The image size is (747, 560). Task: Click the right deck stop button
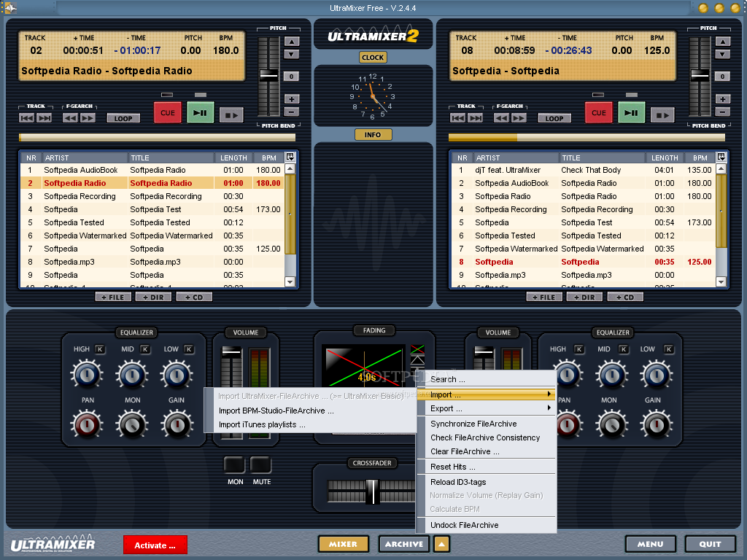(x=662, y=114)
